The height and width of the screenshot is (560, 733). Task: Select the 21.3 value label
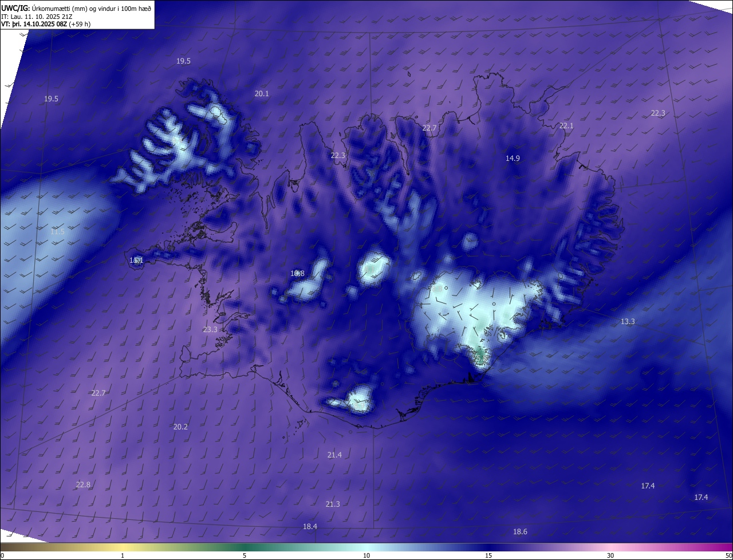(333, 504)
